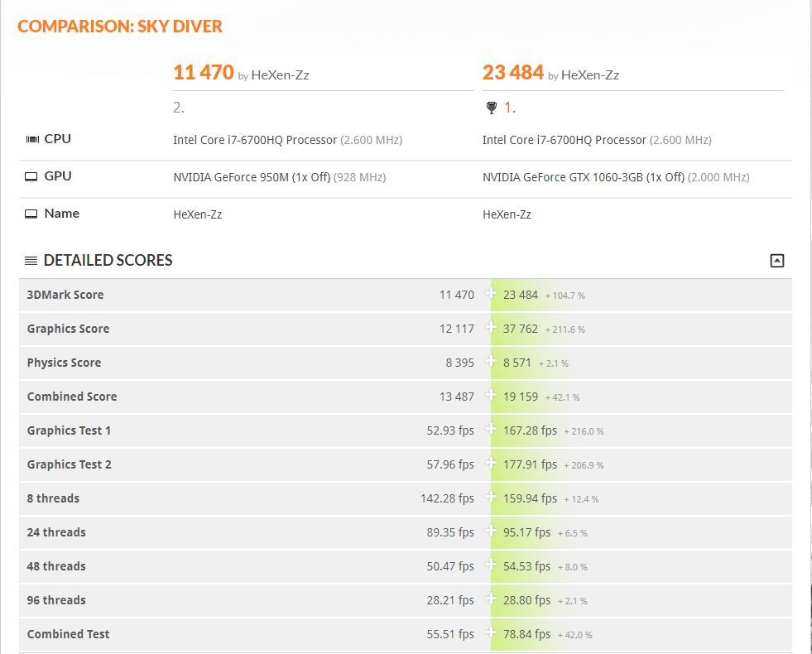Click the 96 threads label
The width and height of the screenshot is (812, 654).
pos(56,600)
